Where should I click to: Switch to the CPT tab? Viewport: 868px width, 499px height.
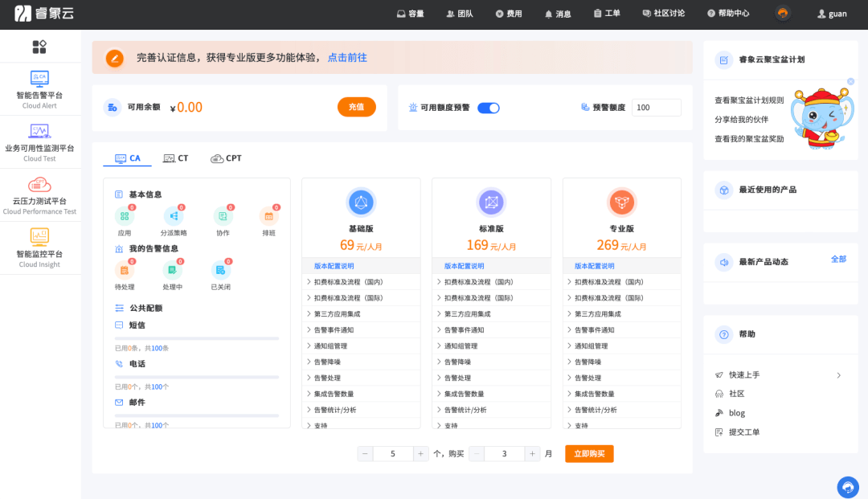(226, 158)
